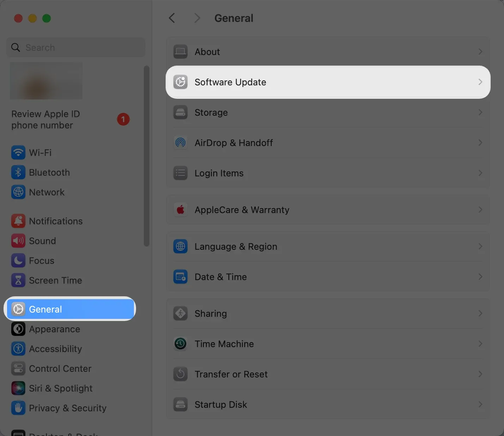
Task: Click in the Search field
Action: (x=76, y=47)
